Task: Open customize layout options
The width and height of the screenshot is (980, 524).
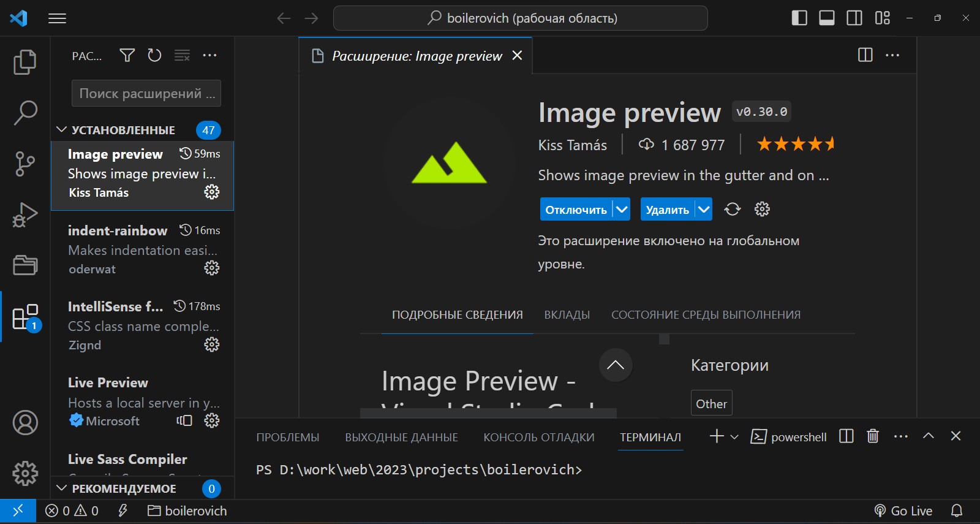Action: (x=883, y=18)
